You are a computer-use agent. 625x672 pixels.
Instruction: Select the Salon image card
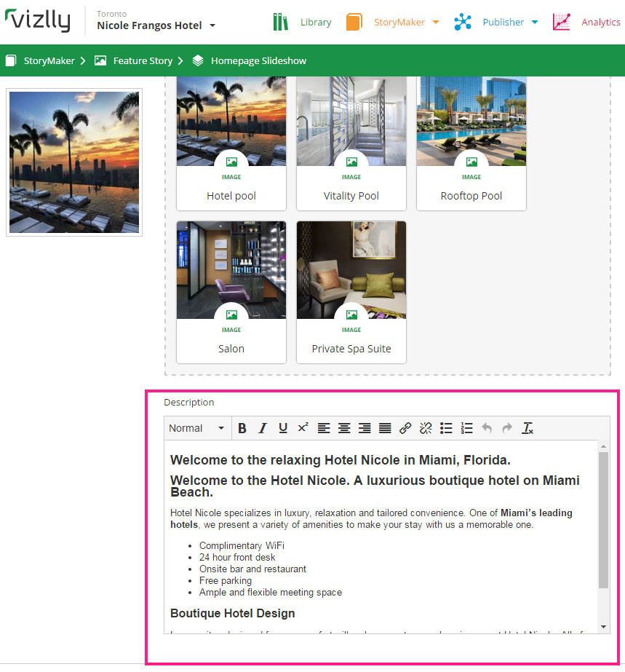(231, 292)
